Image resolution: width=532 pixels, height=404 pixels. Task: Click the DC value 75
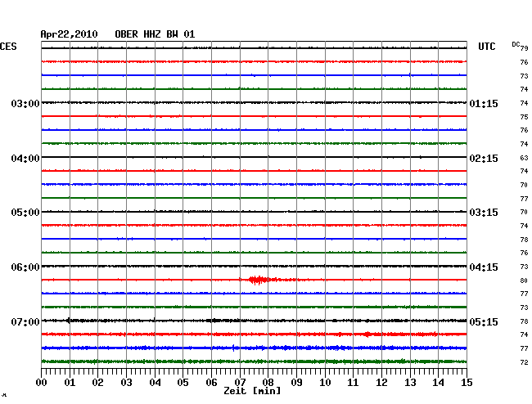[524, 117]
